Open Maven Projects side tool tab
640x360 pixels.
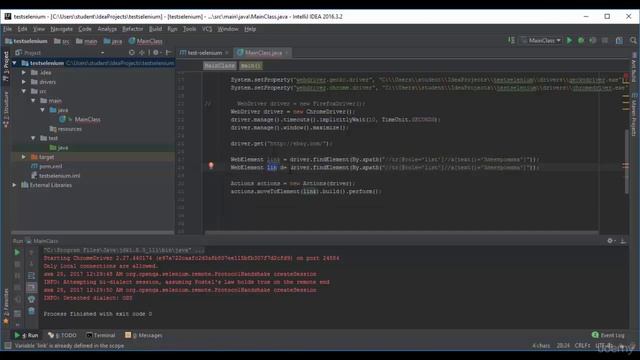634,115
